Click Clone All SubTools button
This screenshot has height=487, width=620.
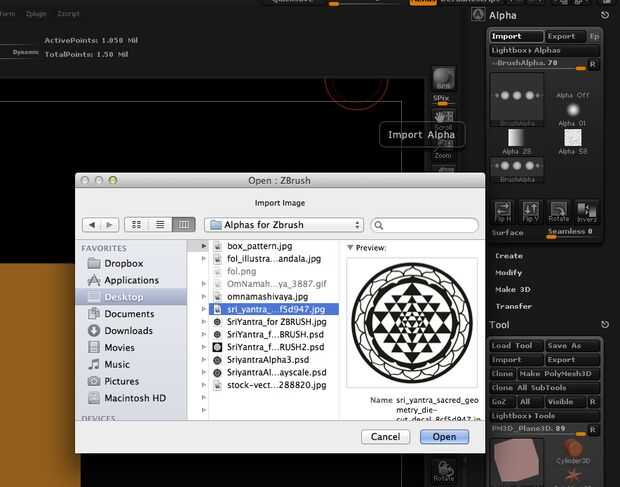pyautogui.click(x=545, y=388)
